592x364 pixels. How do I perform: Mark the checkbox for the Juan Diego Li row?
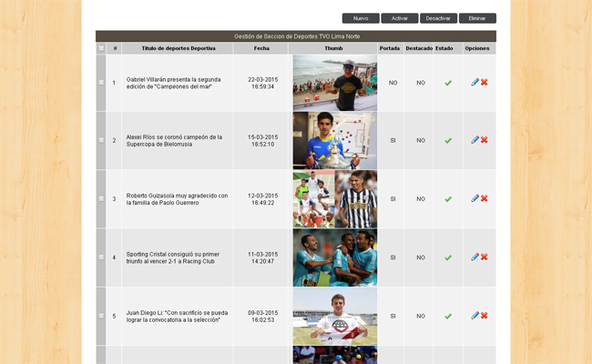(x=101, y=316)
